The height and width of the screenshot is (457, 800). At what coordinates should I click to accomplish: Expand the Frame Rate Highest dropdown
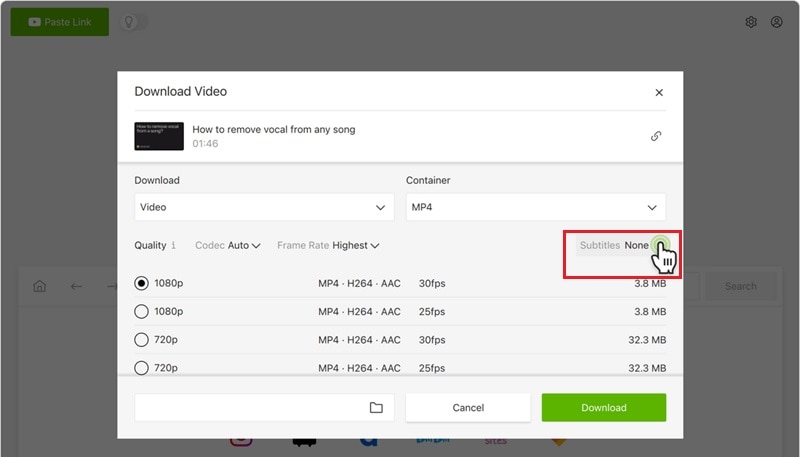(x=328, y=245)
